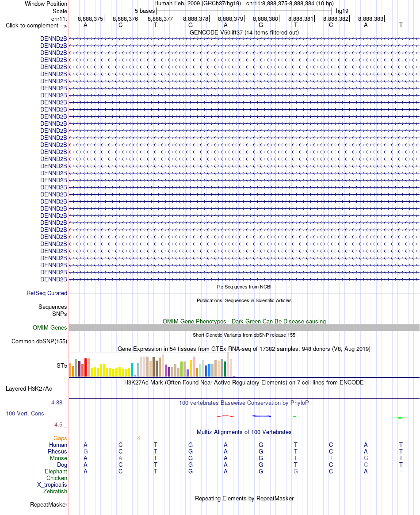420x515 pixels.
Task: Click the GTEx Gene Expression track title
Action: click(x=244, y=349)
